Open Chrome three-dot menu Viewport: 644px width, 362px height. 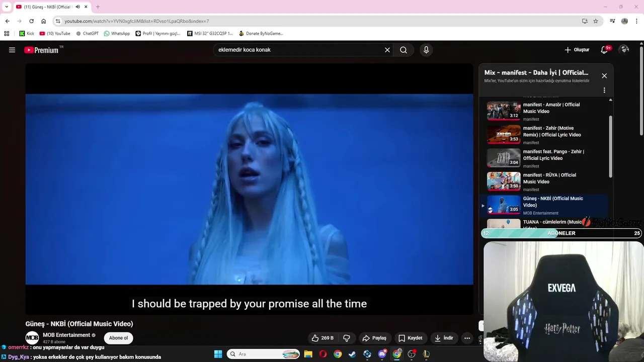click(636, 21)
